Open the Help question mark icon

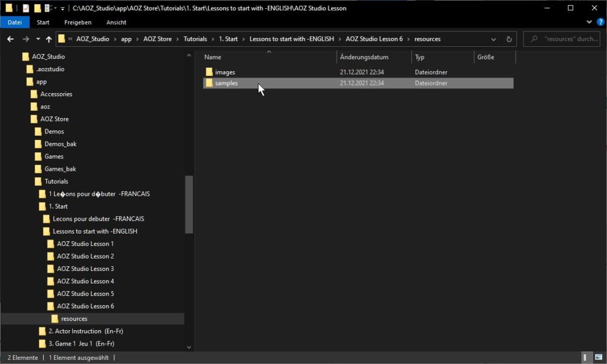pyautogui.click(x=600, y=22)
